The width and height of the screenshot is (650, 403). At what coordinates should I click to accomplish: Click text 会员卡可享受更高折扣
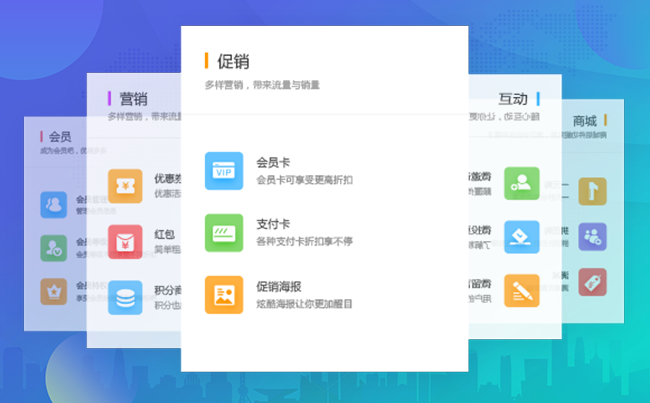pos(304,180)
